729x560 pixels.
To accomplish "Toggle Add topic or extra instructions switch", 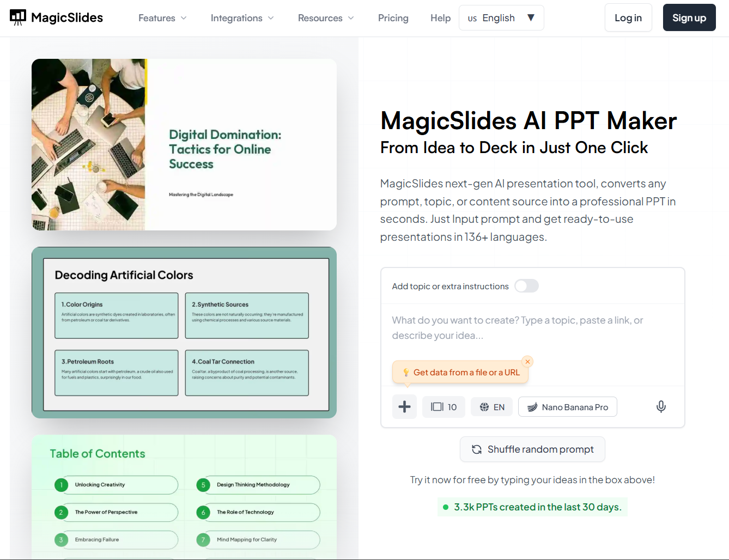I will 526,286.
